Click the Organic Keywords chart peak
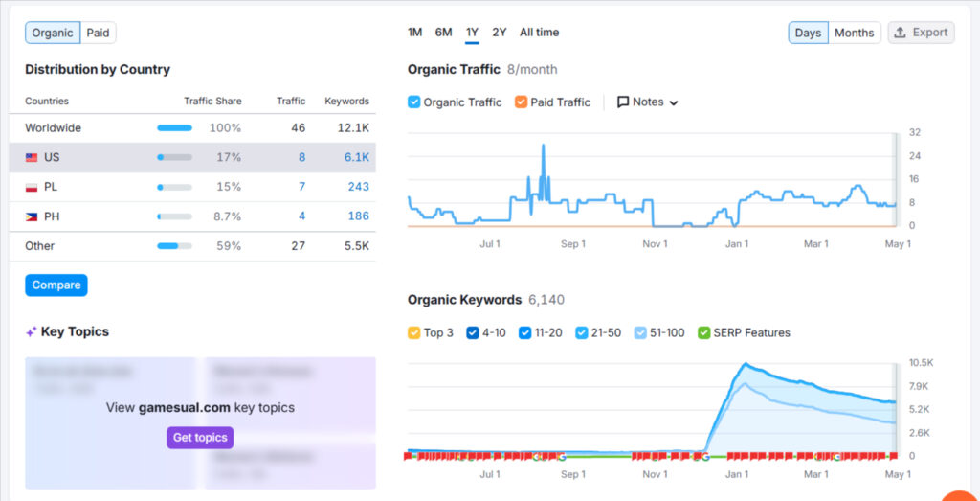Viewport: 980px width, 501px height. [x=745, y=363]
